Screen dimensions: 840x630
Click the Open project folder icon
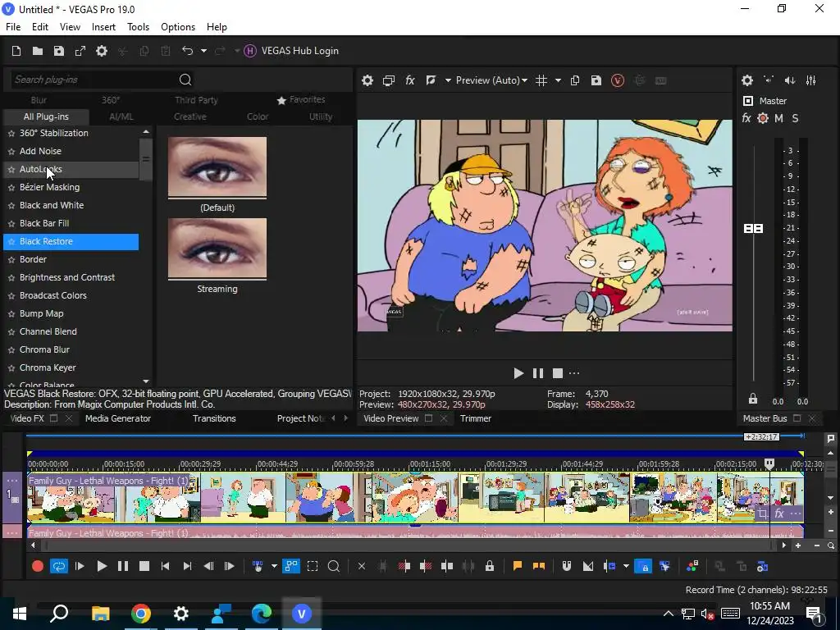coord(38,51)
